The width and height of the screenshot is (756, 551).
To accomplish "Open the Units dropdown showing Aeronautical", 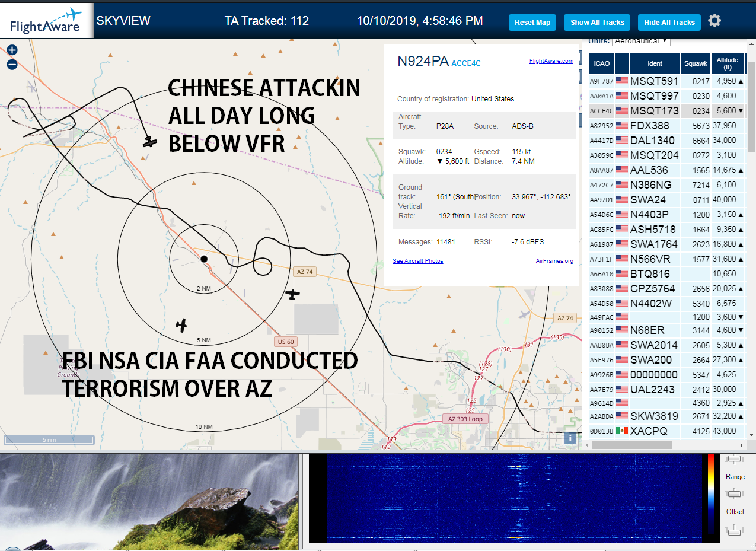I will tap(641, 41).
